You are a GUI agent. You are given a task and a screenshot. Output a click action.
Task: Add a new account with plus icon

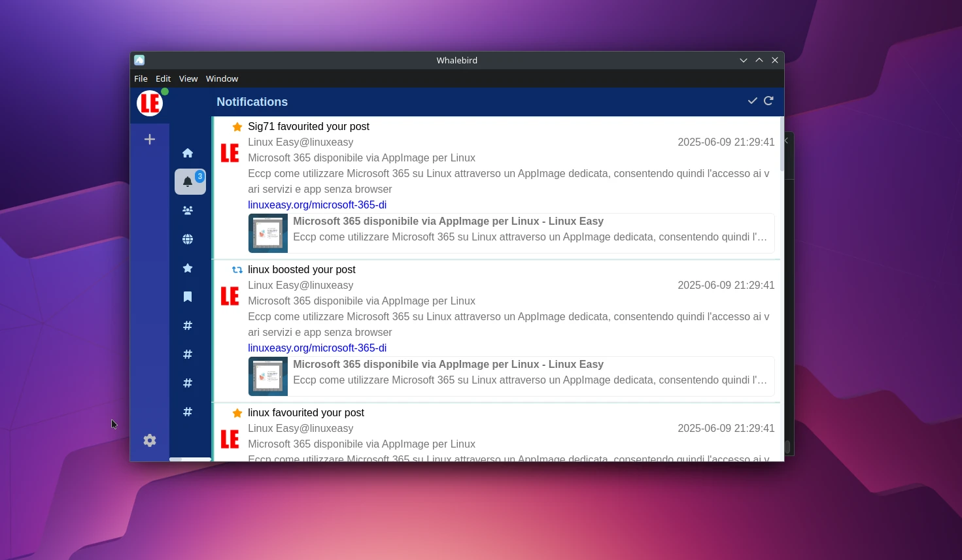pyautogui.click(x=150, y=139)
